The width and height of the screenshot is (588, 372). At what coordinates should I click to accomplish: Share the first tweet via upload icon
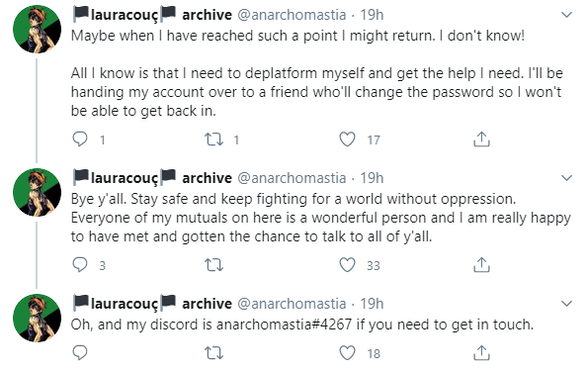point(481,139)
